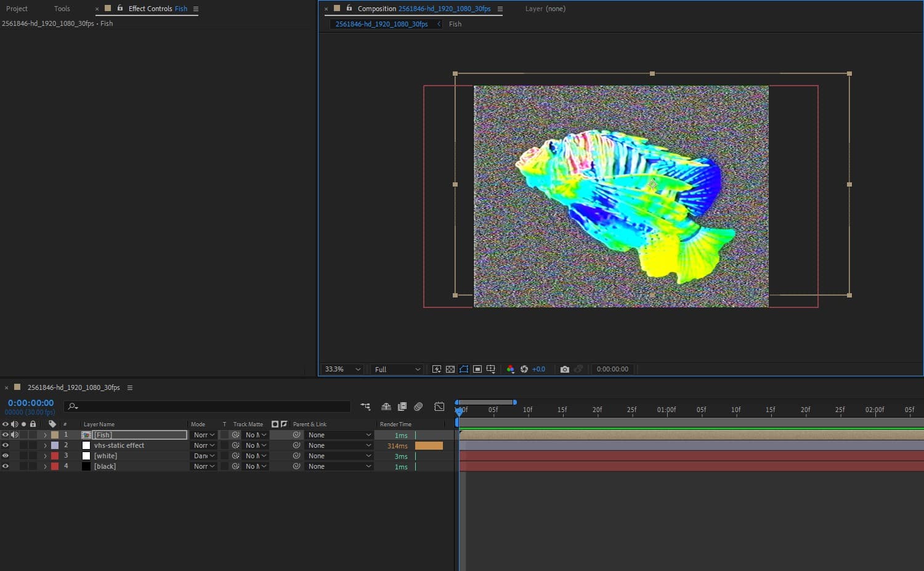924x571 pixels.
Task: Enable Frame Blending for the timeline
Action: (x=402, y=407)
